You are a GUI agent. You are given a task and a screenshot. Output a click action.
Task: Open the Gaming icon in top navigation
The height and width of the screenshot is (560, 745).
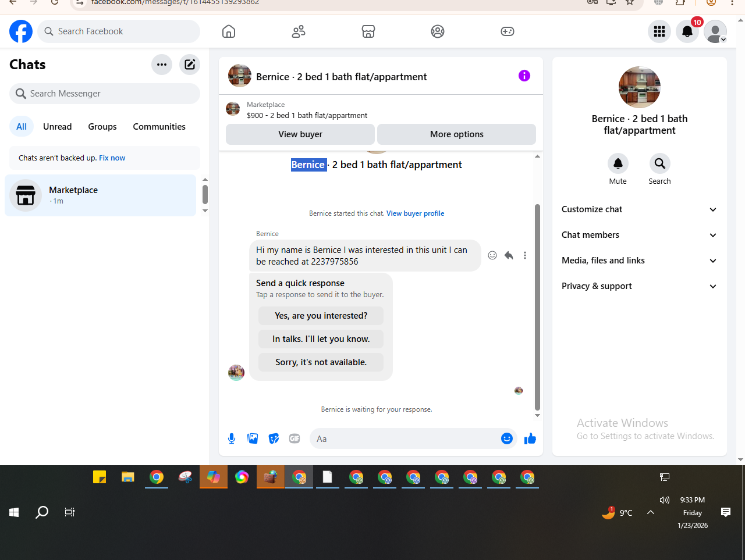tap(508, 31)
